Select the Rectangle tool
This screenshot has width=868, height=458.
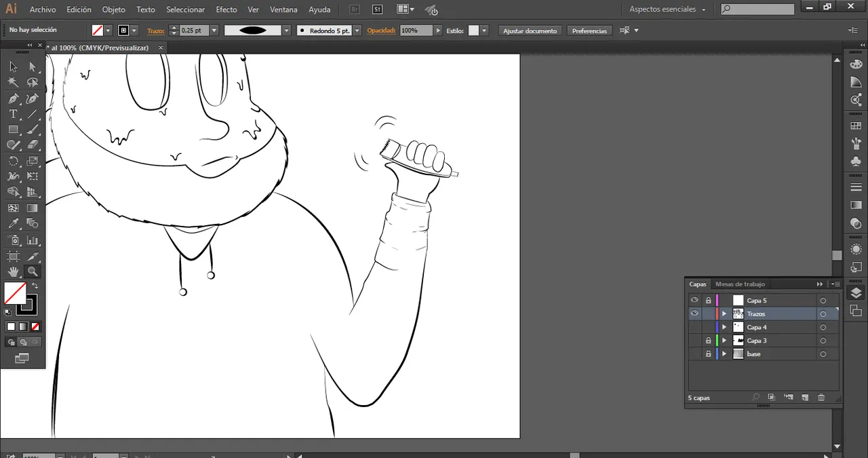click(13, 130)
